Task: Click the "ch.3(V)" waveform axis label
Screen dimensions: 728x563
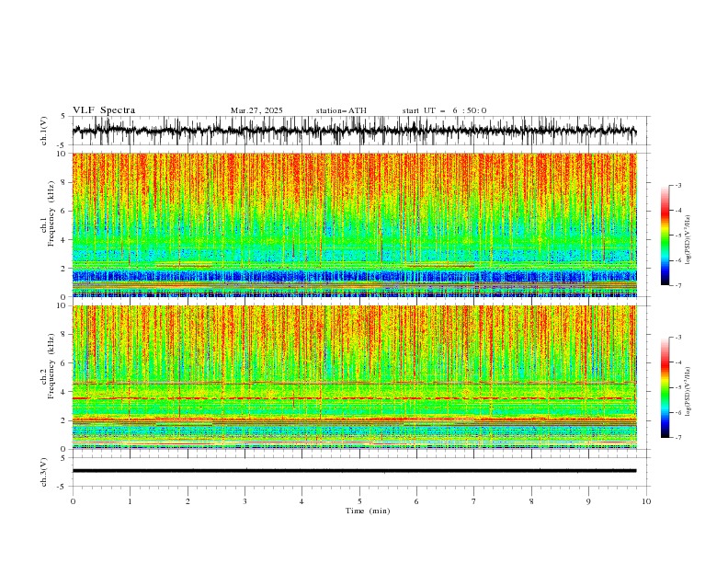Action: [x=44, y=472]
